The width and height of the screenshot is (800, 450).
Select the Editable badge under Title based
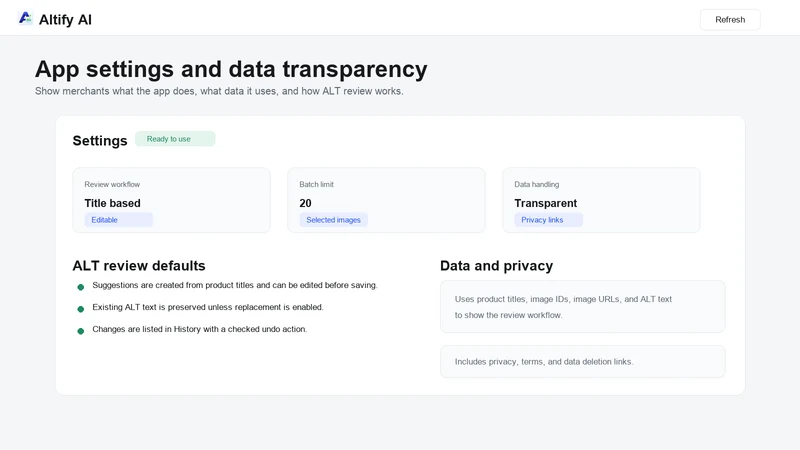click(118, 220)
